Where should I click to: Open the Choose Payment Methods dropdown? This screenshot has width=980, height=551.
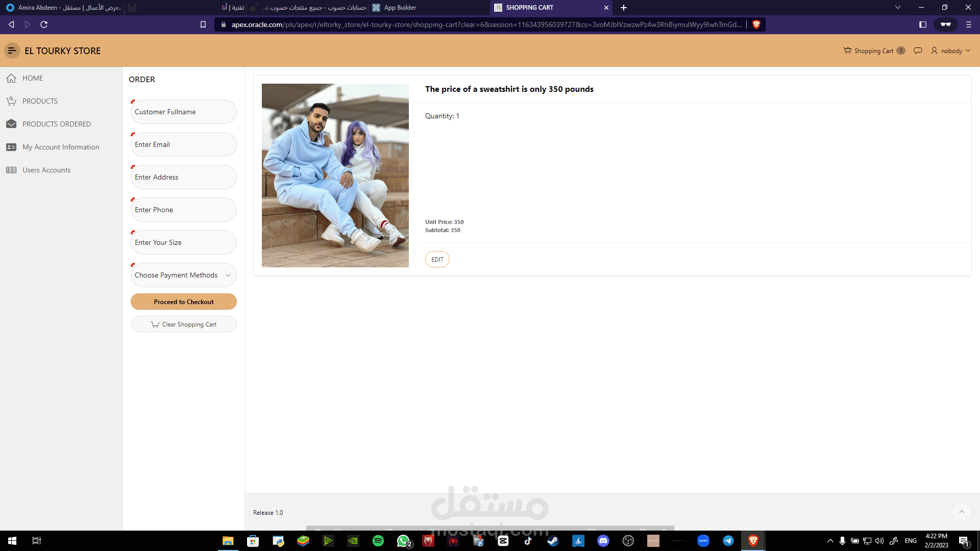[183, 275]
